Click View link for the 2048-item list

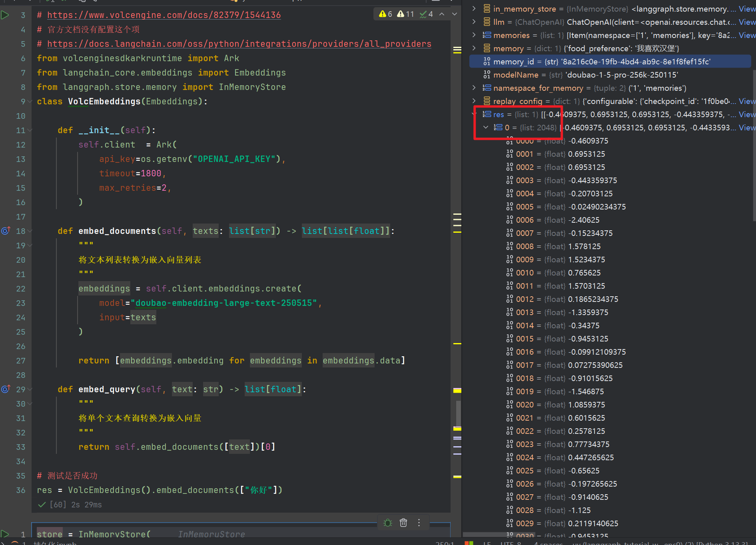pos(747,127)
